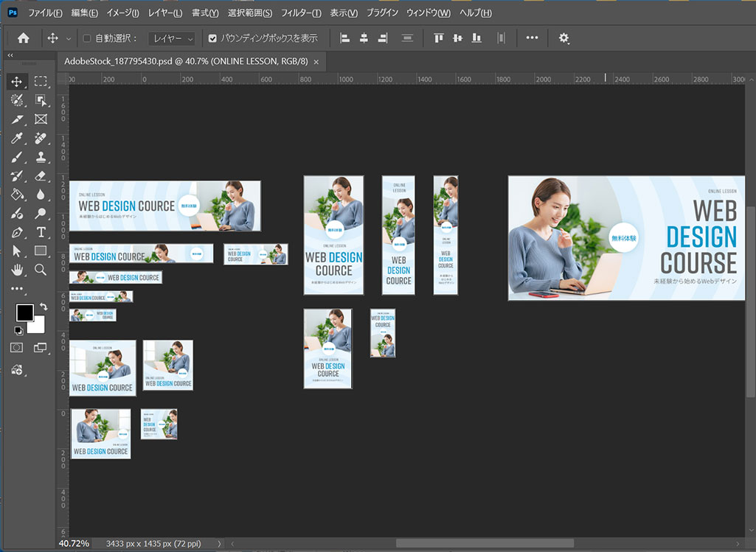
Task: Expand the Move tool preset picker arrow
Action: (69, 38)
